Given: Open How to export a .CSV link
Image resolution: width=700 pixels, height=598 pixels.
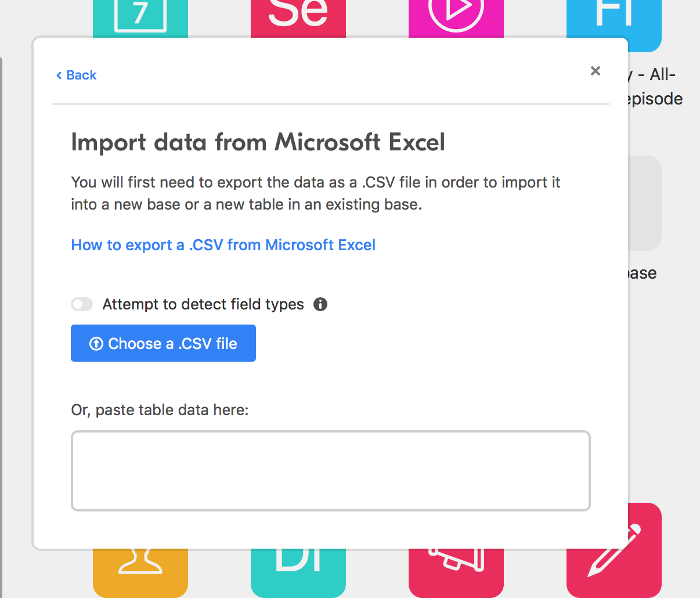Looking at the screenshot, I should click(x=223, y=245).
